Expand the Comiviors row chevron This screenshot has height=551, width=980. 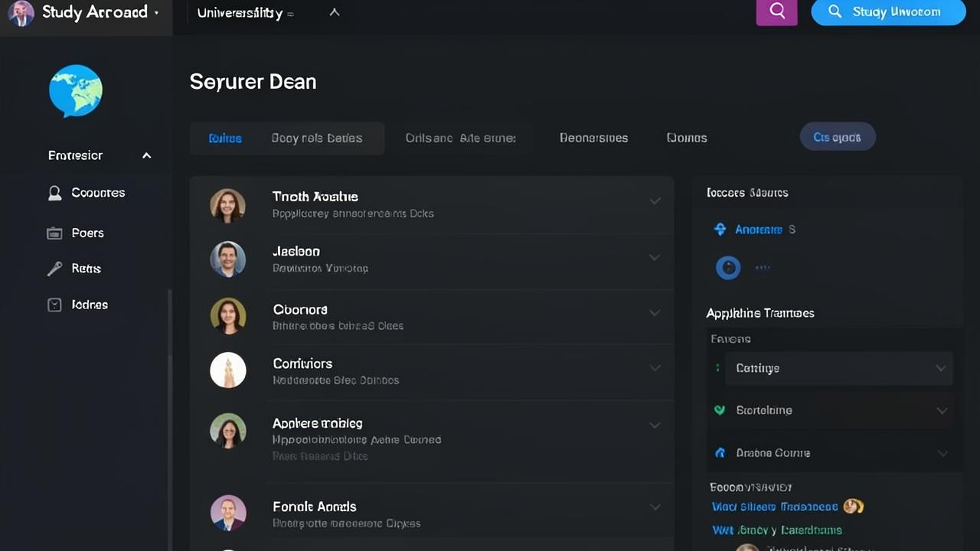point(655,368)
